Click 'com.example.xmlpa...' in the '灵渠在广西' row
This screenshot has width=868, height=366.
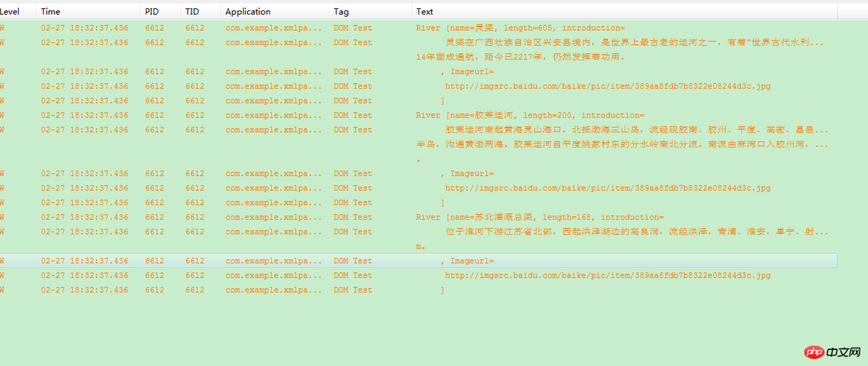click(x=274, y=43)
